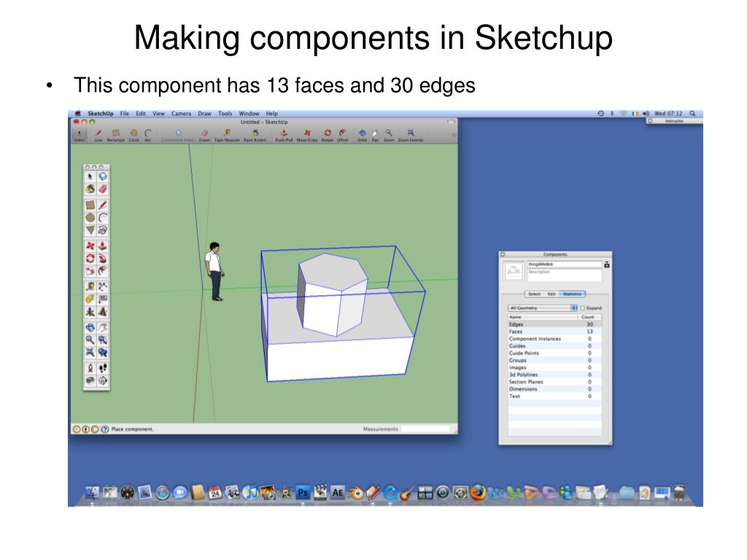This screenshot has height=560, width=747.
Task: Click the 3D Text icon in palette
Action: point(103,312)
